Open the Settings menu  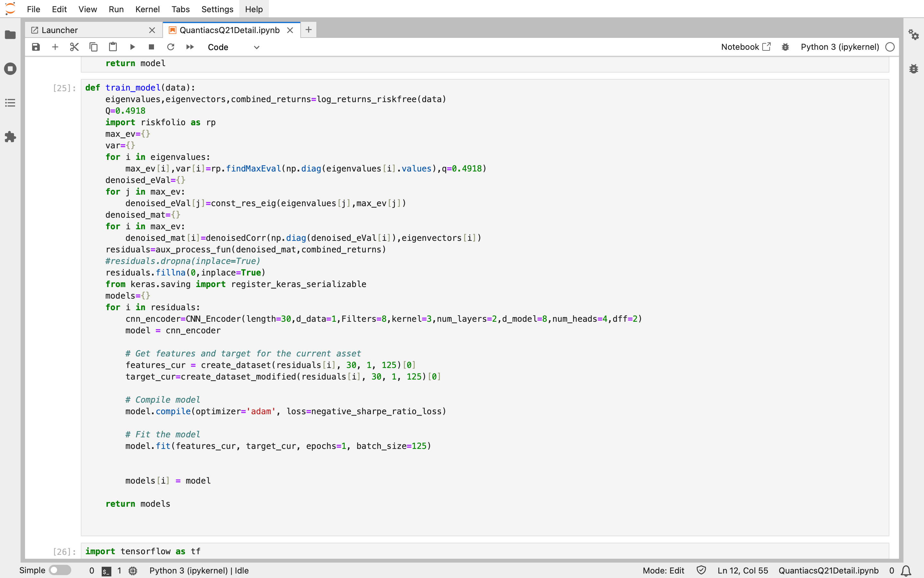coord(217,9)
